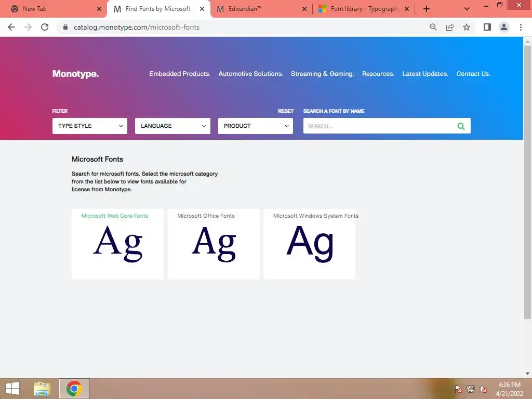This screenshot has width=532, height=399.
Task: Select the Find Fonts by Microsoft tab
Action: point(158,9)
